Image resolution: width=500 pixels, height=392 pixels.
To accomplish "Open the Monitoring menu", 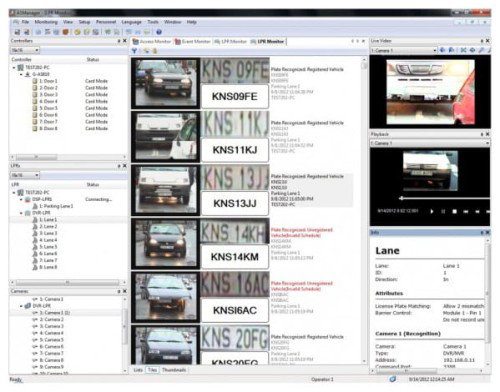I will [46, 22].
